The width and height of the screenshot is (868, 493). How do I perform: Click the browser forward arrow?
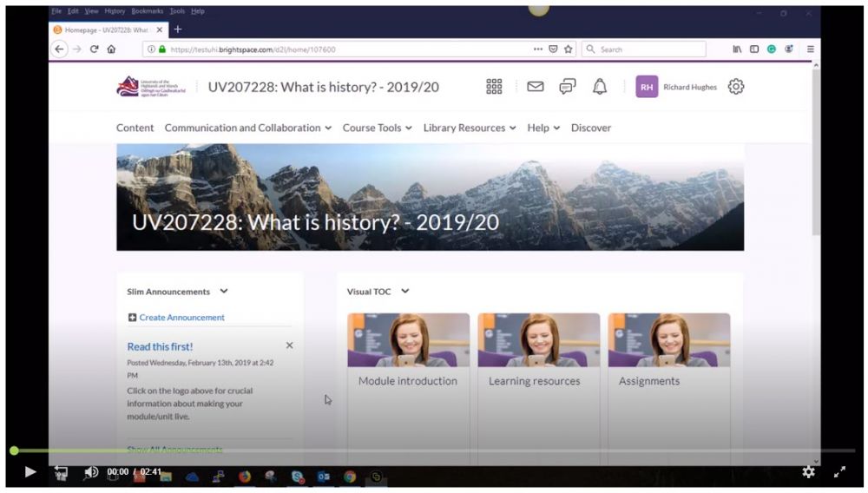(x=77, y=49)
